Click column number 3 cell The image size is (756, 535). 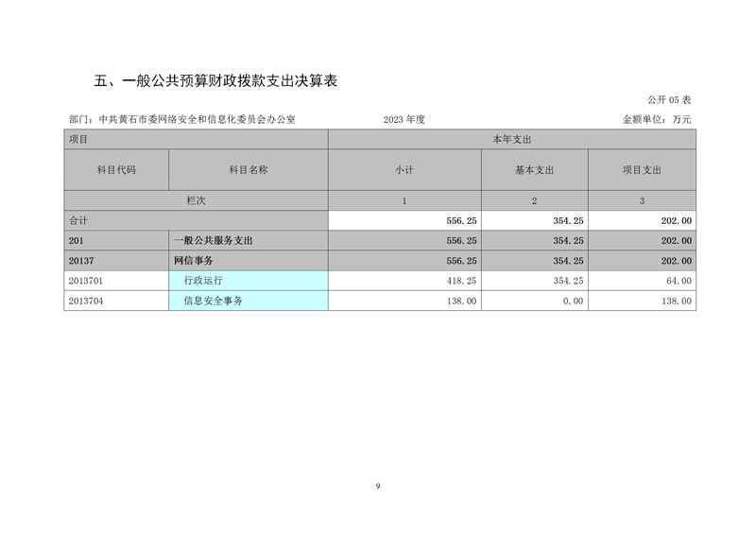[x=642, y=200]
